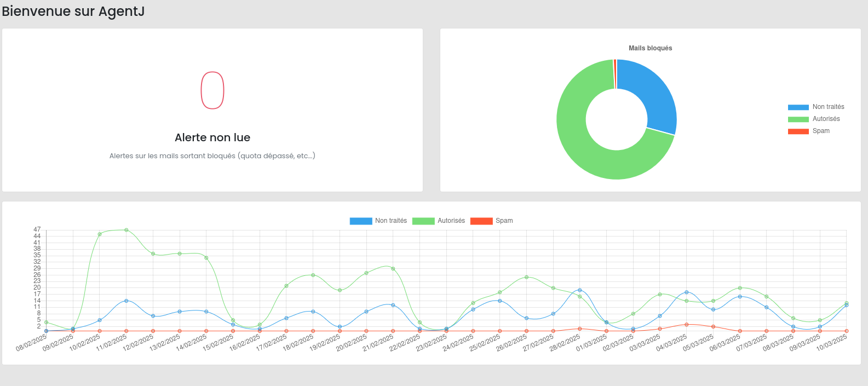868x386 pixels.
Task: Select the Autorisés point on 18/02/2025
Action: (x=313, y=275)
